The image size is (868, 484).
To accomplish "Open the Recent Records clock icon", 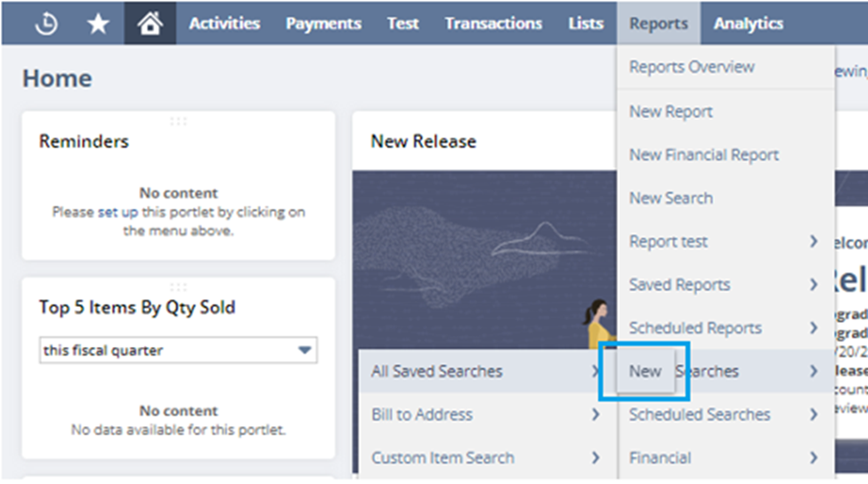I will pyautogui.click(x=46, y=23).
